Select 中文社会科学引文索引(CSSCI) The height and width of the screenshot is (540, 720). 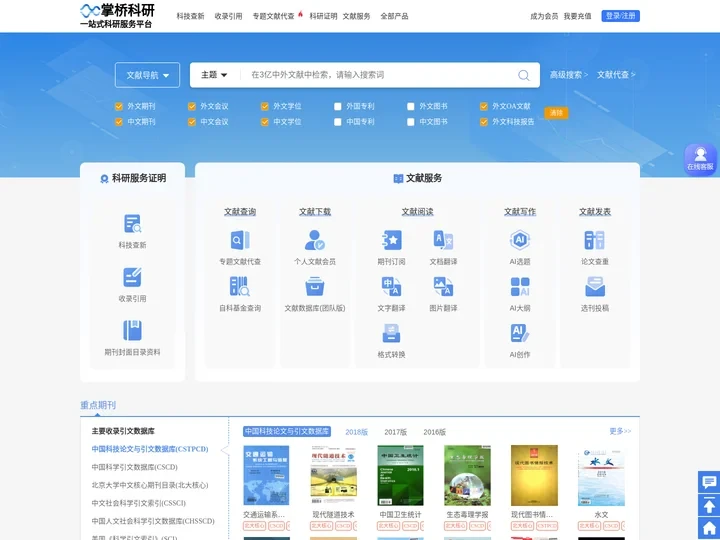click(139, 503)
